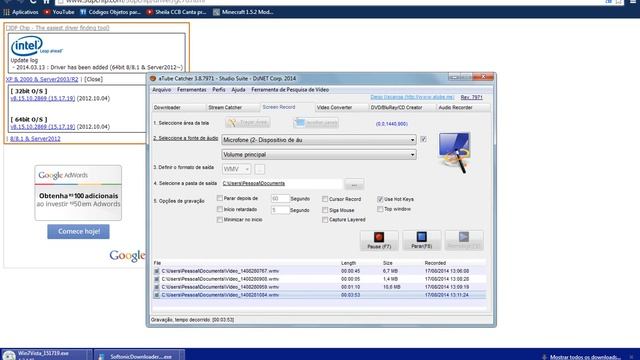Click the output folder path field

[282, 184]
